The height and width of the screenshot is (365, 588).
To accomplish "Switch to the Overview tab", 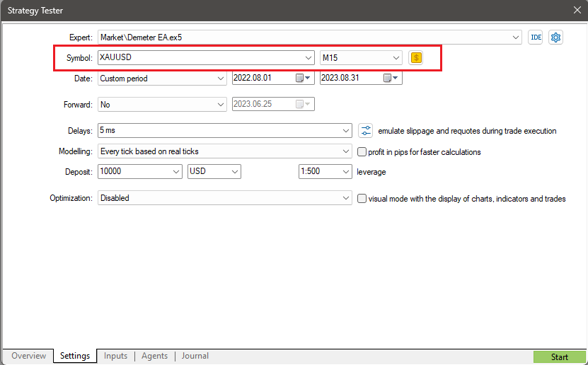I will 28,356.
